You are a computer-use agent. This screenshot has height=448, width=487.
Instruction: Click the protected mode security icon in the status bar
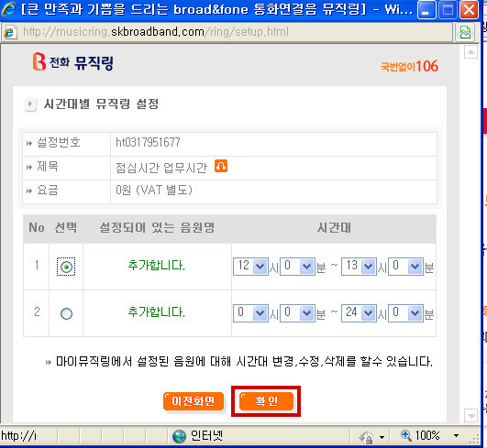click(x=366, y=437)
